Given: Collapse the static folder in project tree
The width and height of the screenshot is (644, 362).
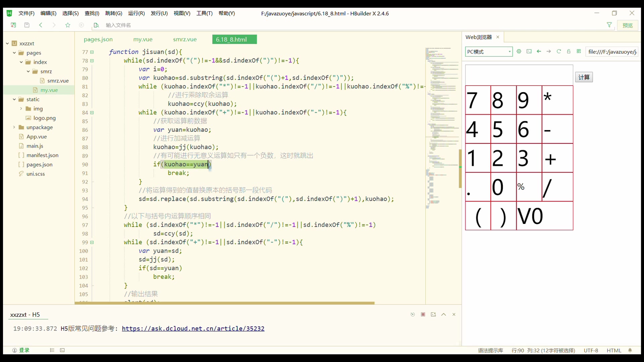Looking at the screenshot, I should 14,100.
